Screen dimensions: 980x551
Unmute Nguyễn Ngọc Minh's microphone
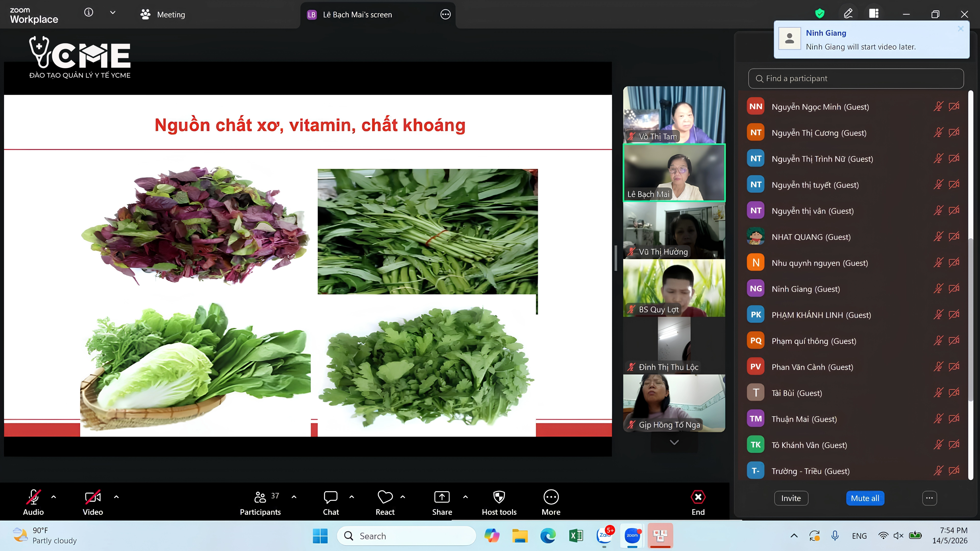[938, 106]
